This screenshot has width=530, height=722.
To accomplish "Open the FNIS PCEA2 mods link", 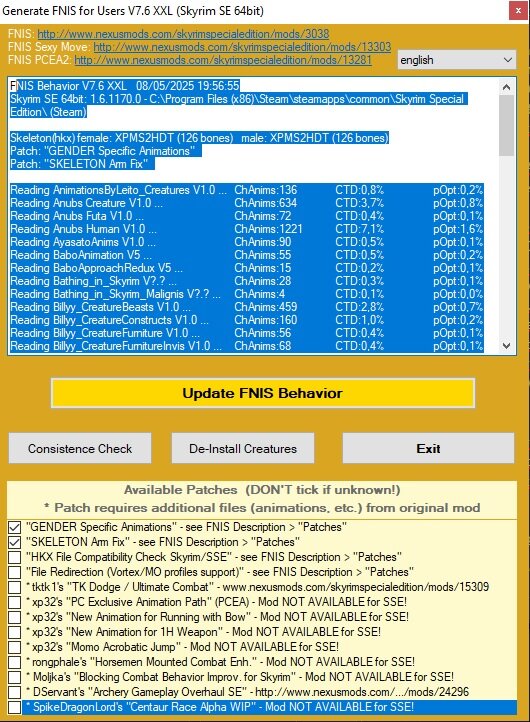I will click(x=223, y=60).
